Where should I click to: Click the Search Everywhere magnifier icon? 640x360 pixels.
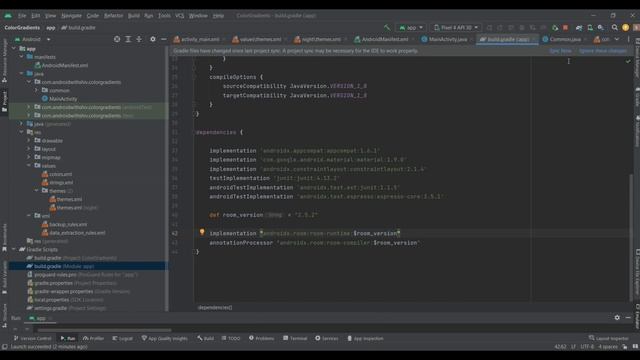click(614, 28)
